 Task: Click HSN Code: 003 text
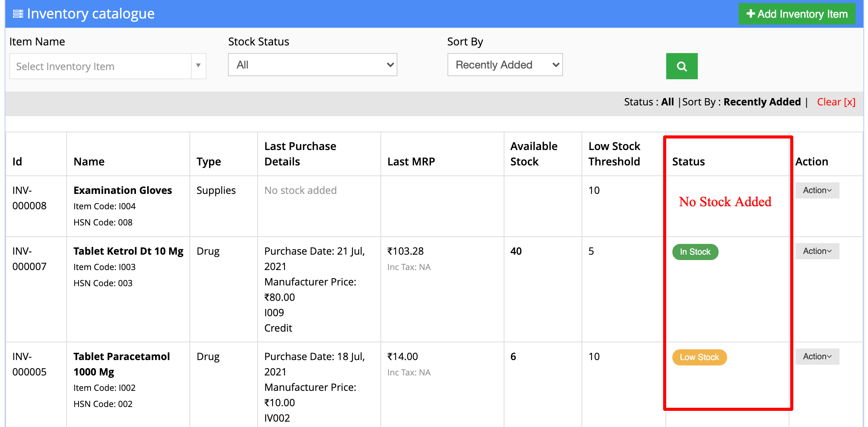103,284
